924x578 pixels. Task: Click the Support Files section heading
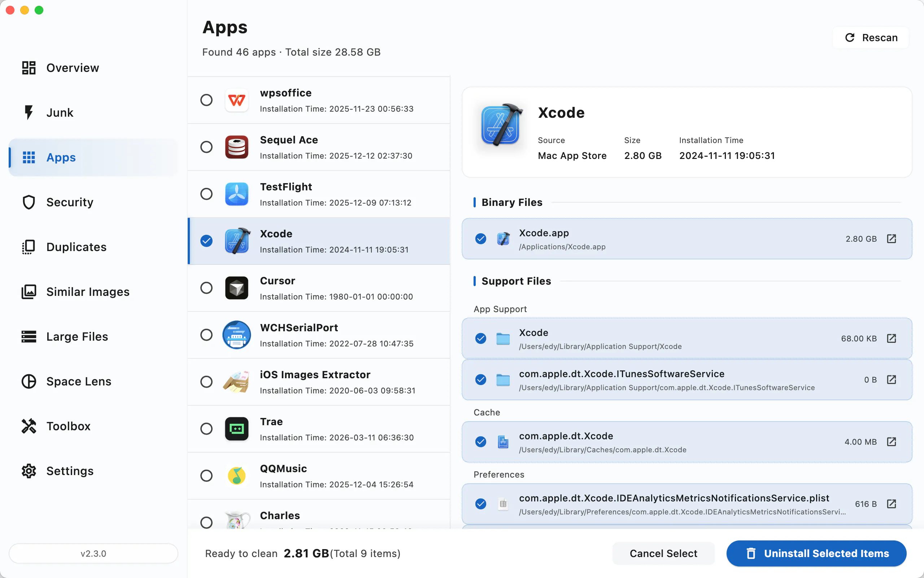click(x=516, y=281)
